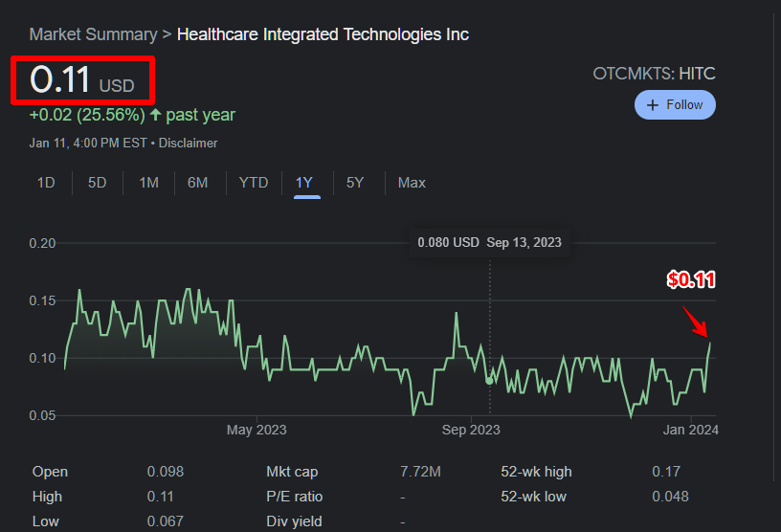Click the 'Jan 2024' axis label
The image size is (781, 532).
(691, 430)
